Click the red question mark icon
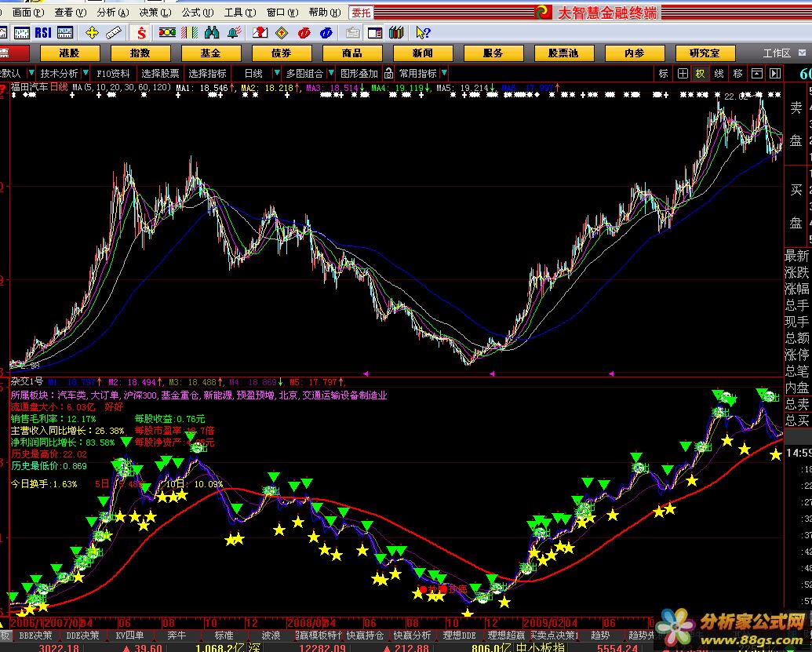 pyautogui.click(x=260, y=33)
